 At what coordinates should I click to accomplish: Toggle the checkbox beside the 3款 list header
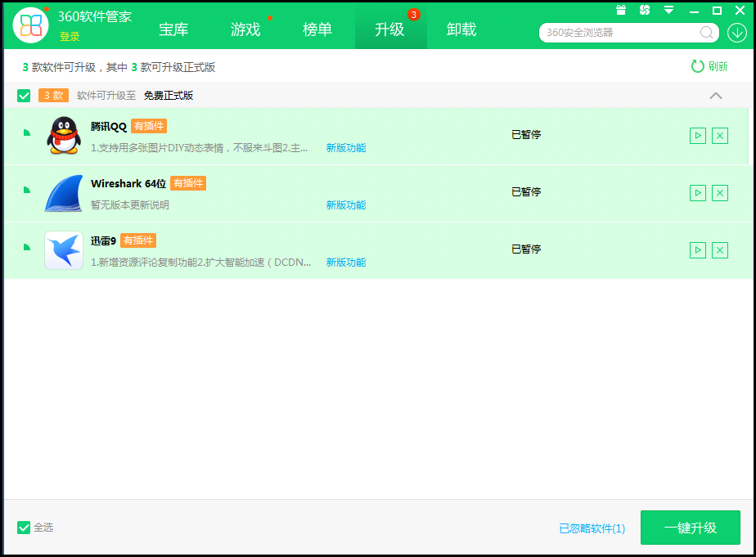coord(24,95)
